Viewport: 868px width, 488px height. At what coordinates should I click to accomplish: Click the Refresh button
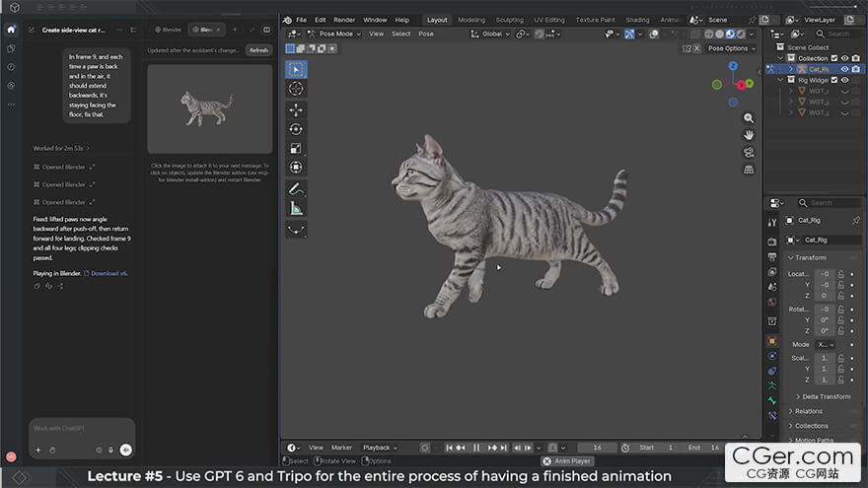point(258,50)
